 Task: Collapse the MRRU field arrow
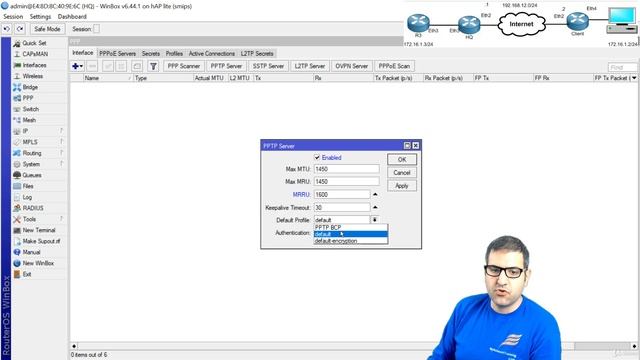[x=375, y=195]
